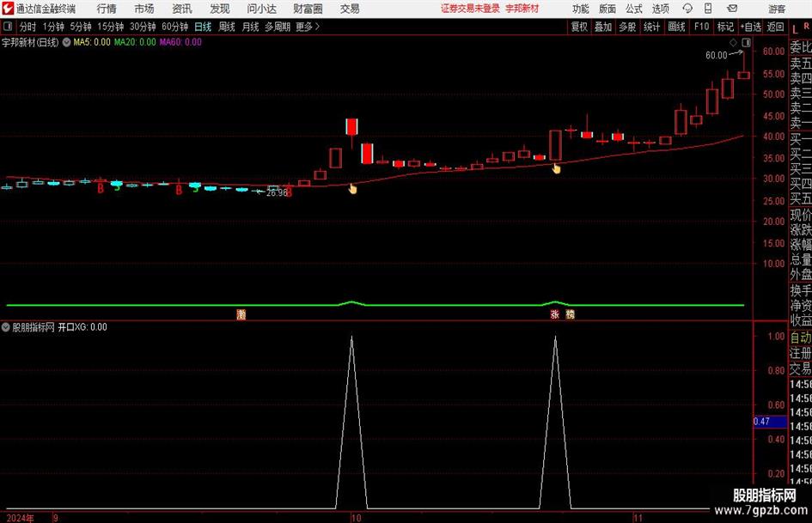The height and width of the screenshot is (523, 812).
Task: Switch to the 60分钟 period tab
Action: [175, 27]
